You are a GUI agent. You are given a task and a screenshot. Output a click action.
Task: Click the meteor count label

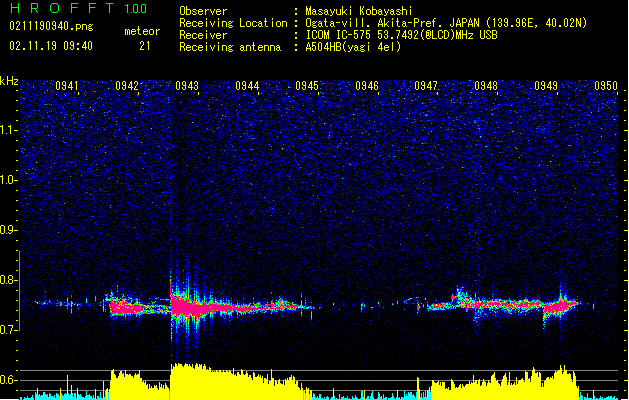coord(142,31)
